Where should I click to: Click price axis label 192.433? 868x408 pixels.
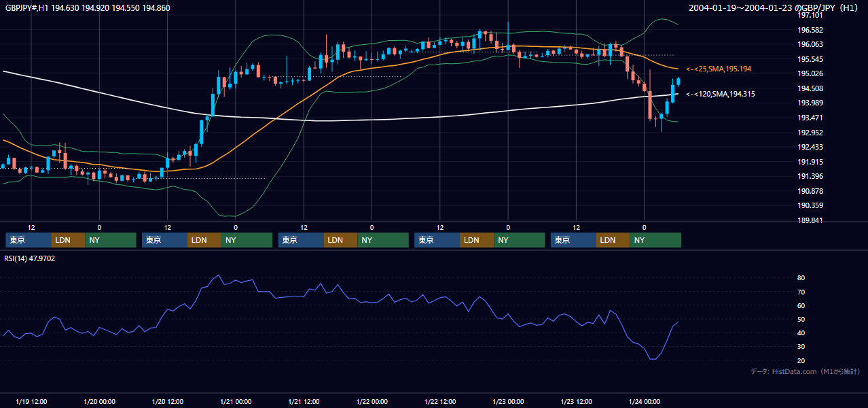[811, 148]
